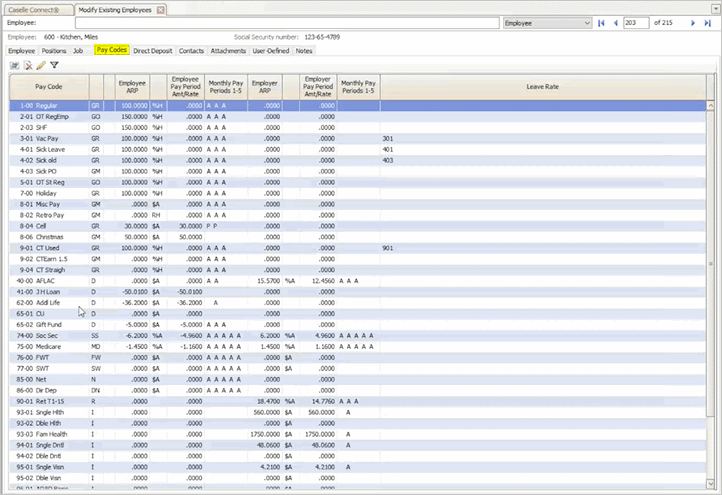Advance to the next employee record
This screenshot has width=722, height=495.
click(693, 22)
